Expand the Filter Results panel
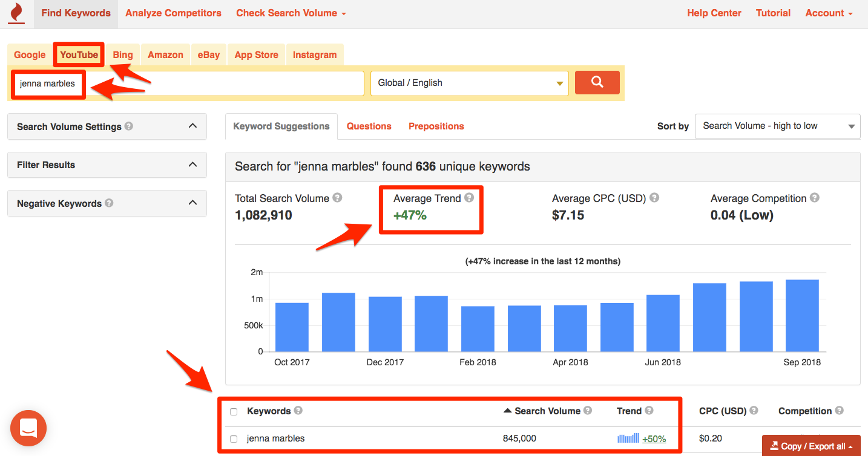 (x=192, y=164)
